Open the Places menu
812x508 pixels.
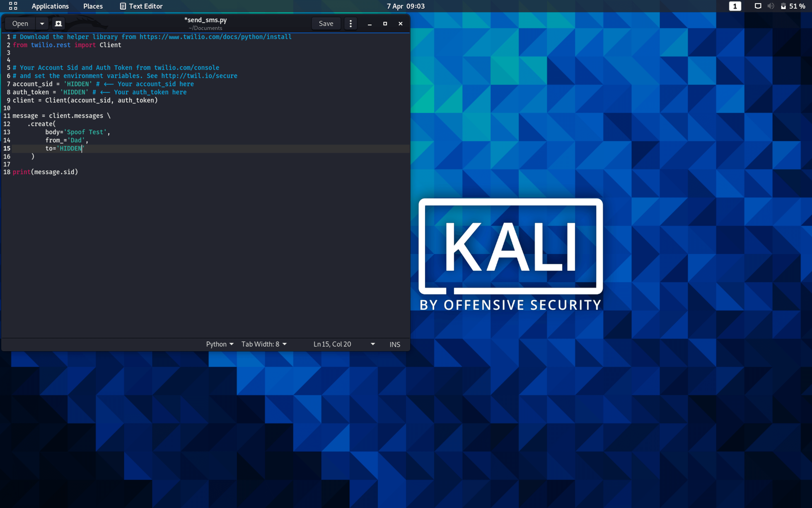(x=93, y=6)
